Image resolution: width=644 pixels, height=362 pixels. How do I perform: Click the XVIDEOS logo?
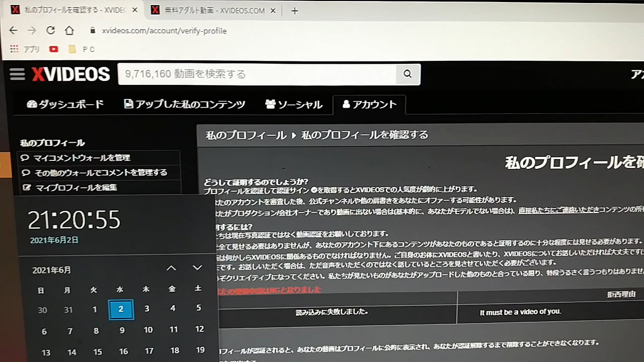[x=71, y=74]
